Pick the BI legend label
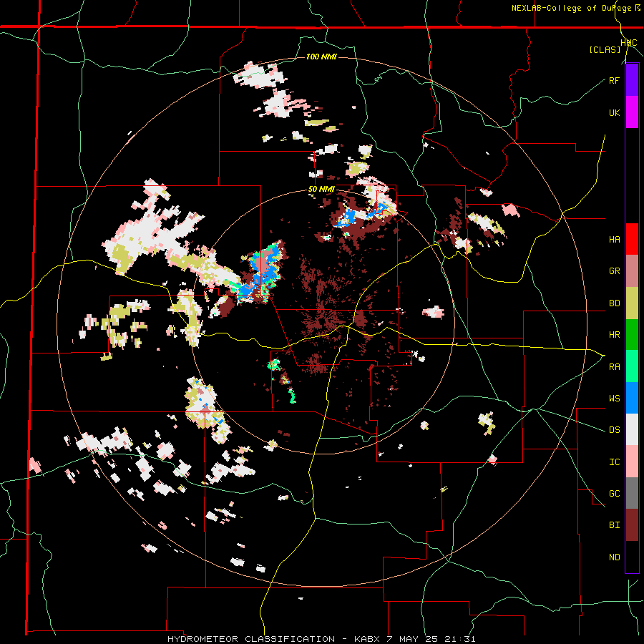644x644 pixels. click(614, 525)
